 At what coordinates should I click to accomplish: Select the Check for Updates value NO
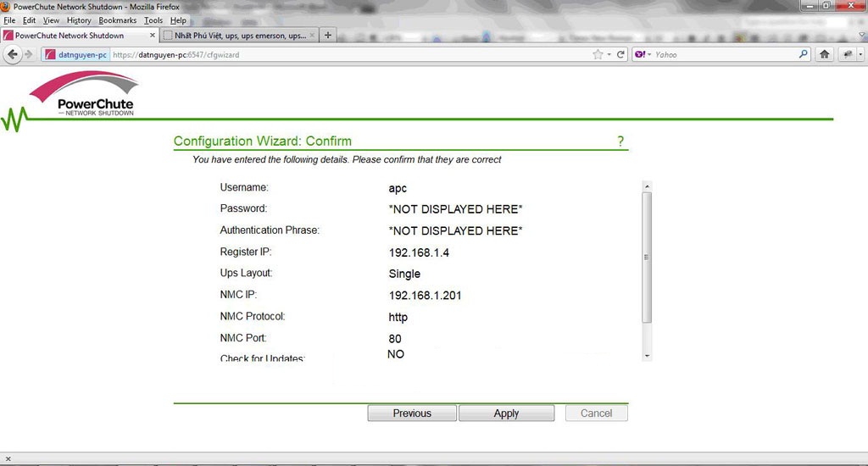396,354
